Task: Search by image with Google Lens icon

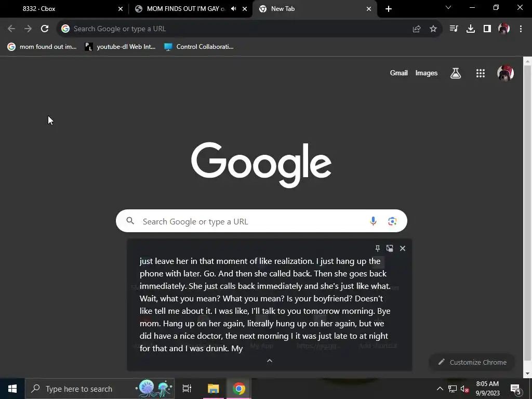Action: (392, 221)
